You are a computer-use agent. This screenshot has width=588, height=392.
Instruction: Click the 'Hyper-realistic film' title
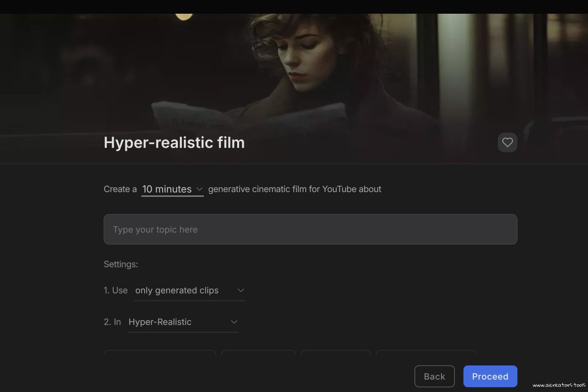click(174, 143)
